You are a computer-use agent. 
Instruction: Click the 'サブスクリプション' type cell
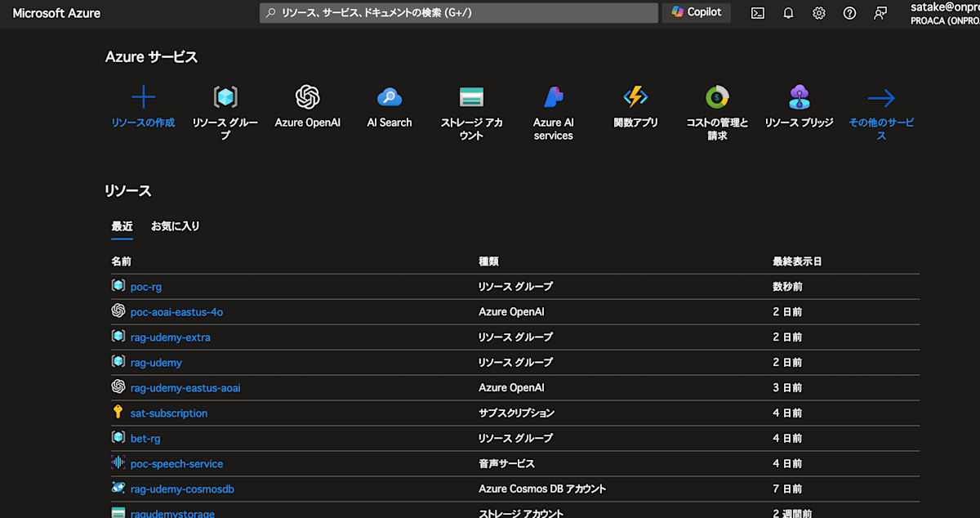point(516,413)
